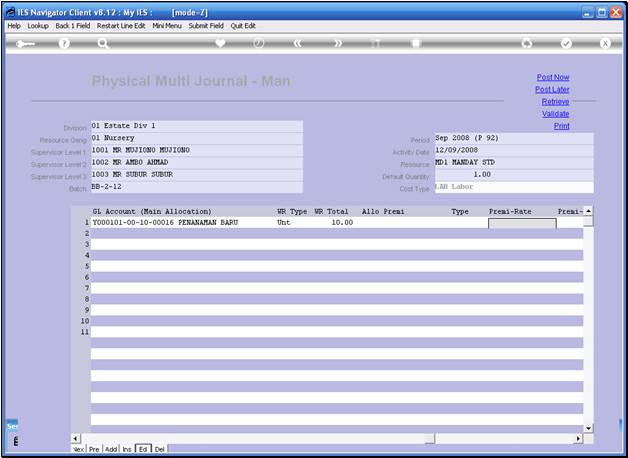Open the Mini Menu

tap(167, 26)
